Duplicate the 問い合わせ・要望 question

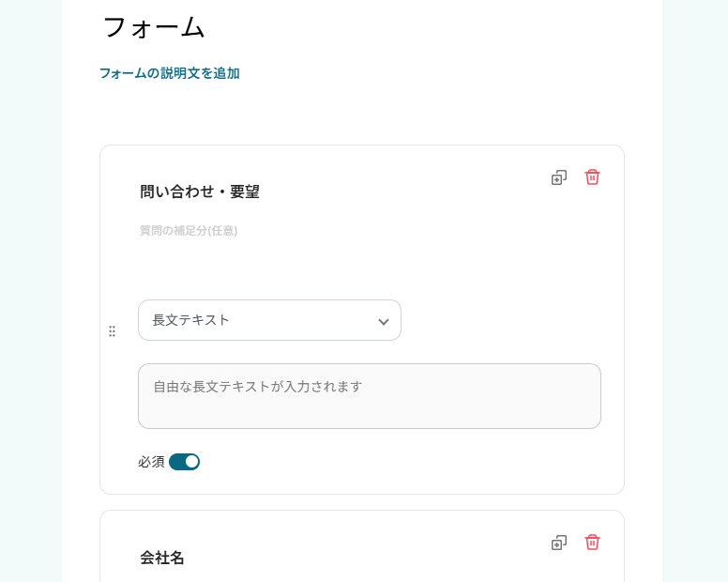[x=559, y=177]
